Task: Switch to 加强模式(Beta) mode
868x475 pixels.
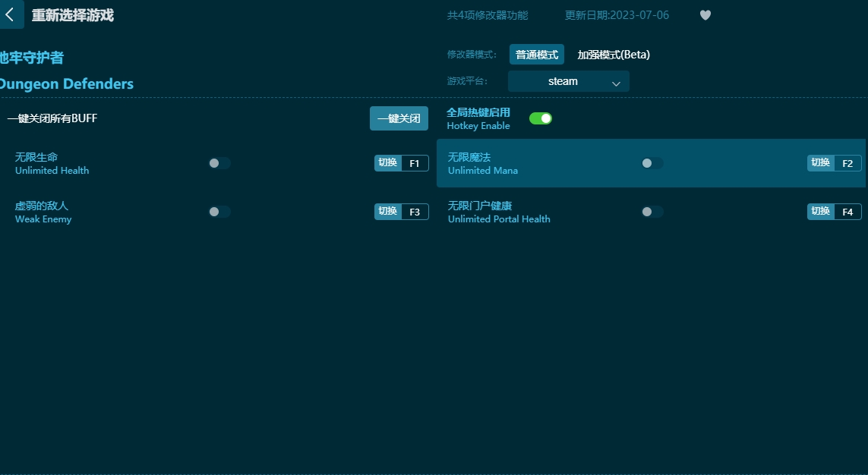Action: [x=614, y=55]
